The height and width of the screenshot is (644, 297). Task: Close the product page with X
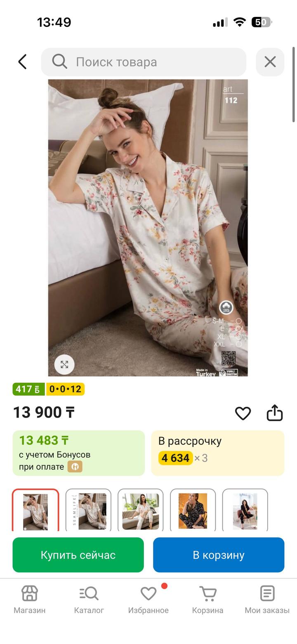tap(270, 62)
